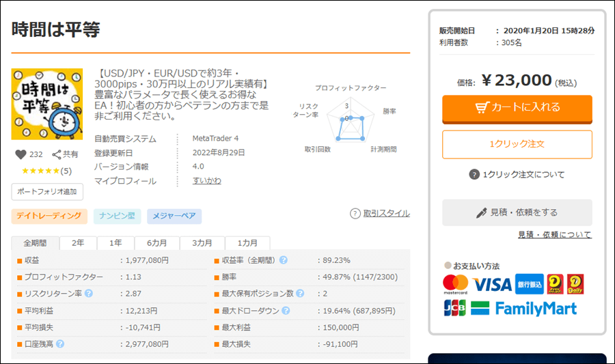This screenshot has width=615, height=364.
Task: Click the share (共有) icon
Action: [57, 154]
